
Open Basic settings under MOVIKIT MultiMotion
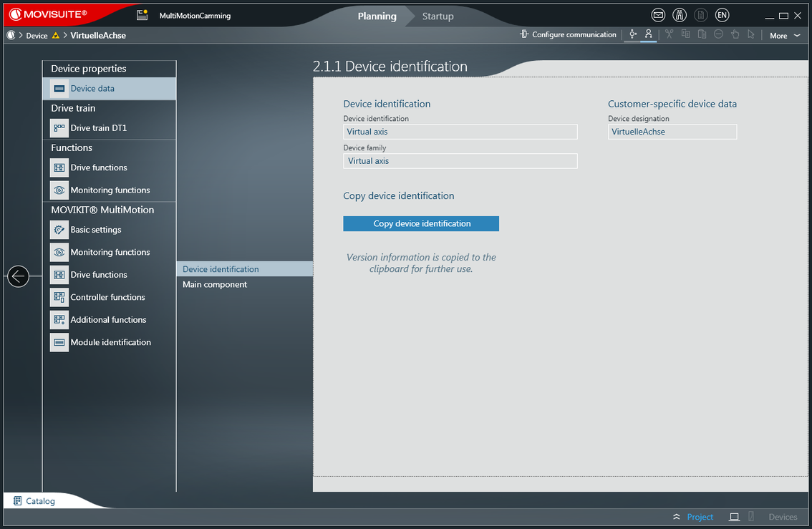click(95, 230)
